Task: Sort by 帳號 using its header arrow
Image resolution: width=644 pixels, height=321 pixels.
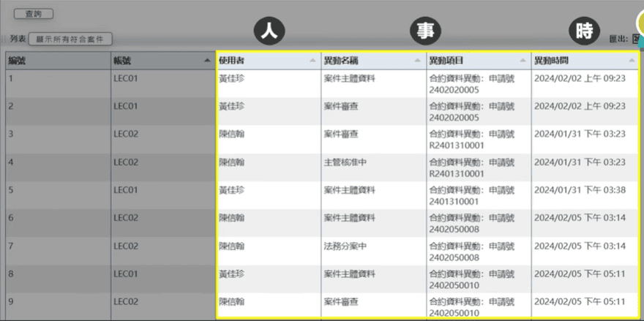Action: 208,61
